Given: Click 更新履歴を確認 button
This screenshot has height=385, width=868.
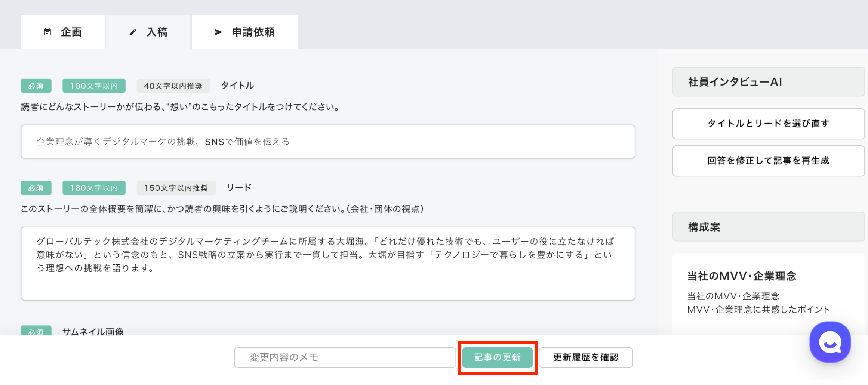Looking at the screenshot, I should click(585, 357).
